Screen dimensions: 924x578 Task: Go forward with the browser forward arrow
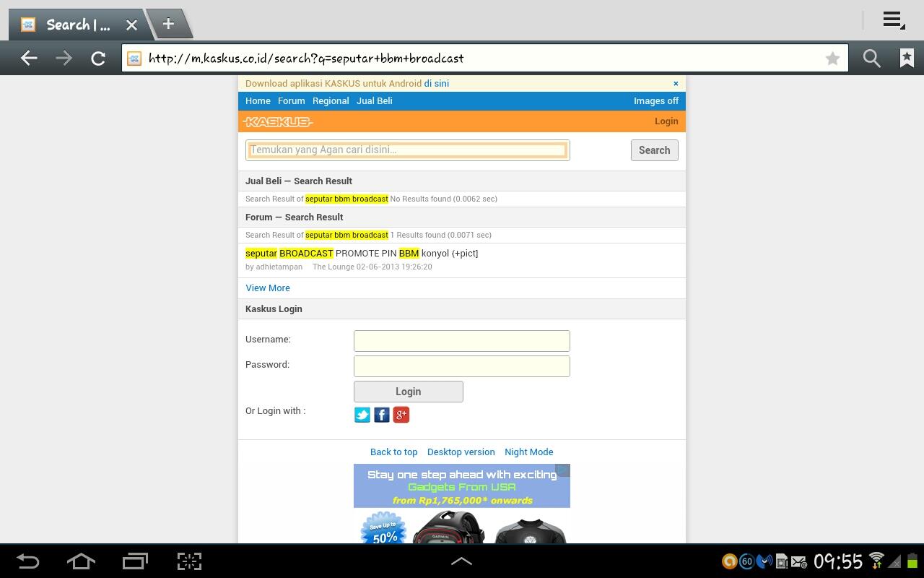tap(64, 59)
